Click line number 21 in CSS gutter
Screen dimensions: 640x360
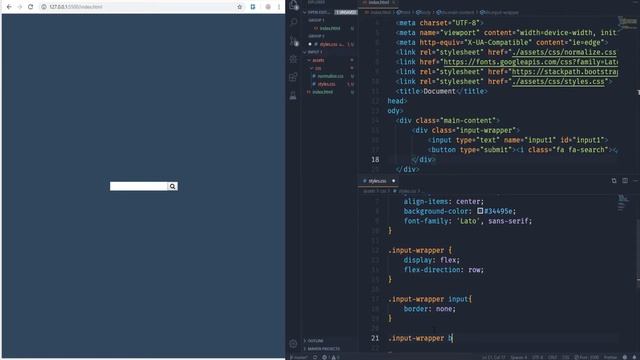(375, 338)
